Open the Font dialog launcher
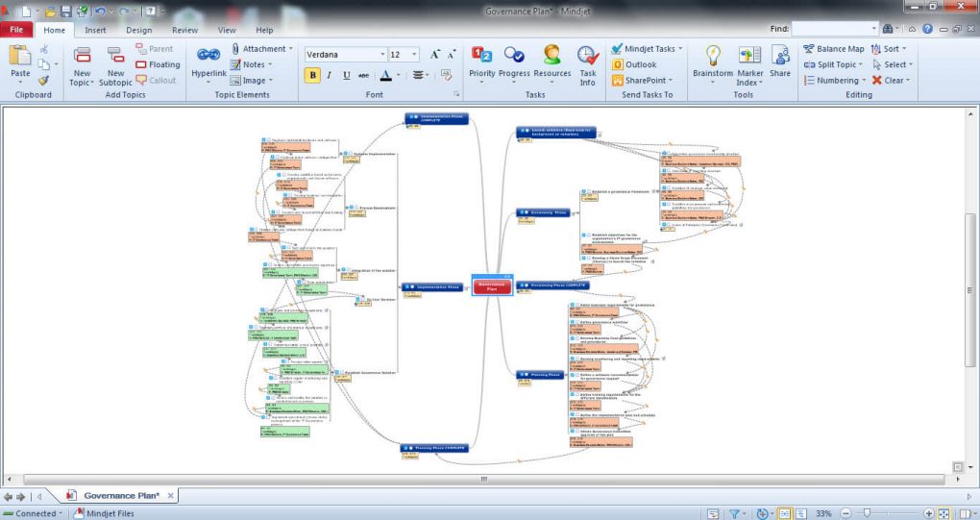Viewport: 980px width, 520px height. pyautogui.click(x=457, y=94)
